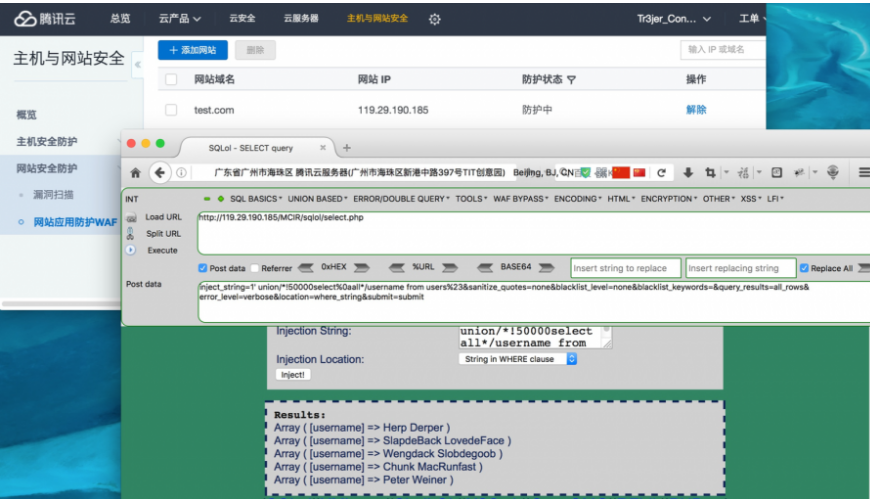
Task: Click the right arrow after BASE64
Action: [547, 268]
